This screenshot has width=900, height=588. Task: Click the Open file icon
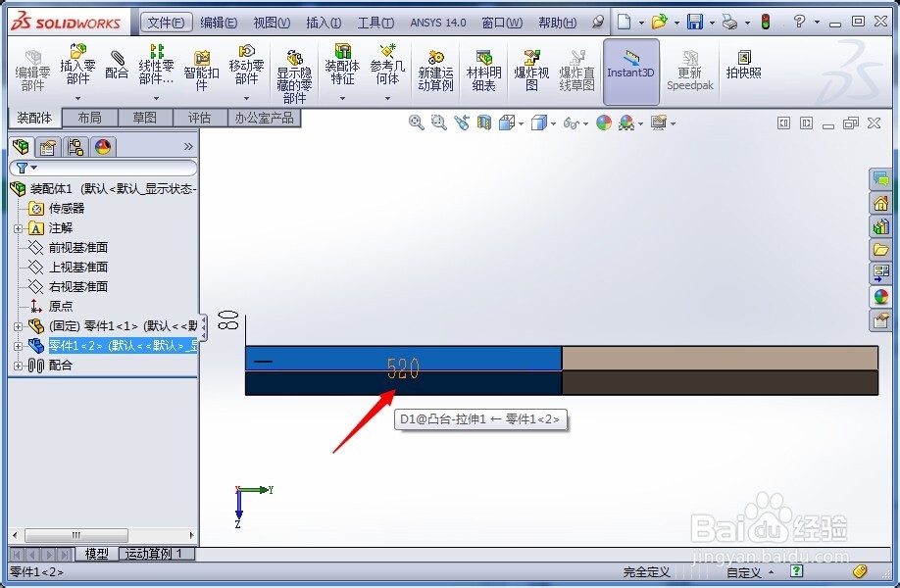coord(660,22)
